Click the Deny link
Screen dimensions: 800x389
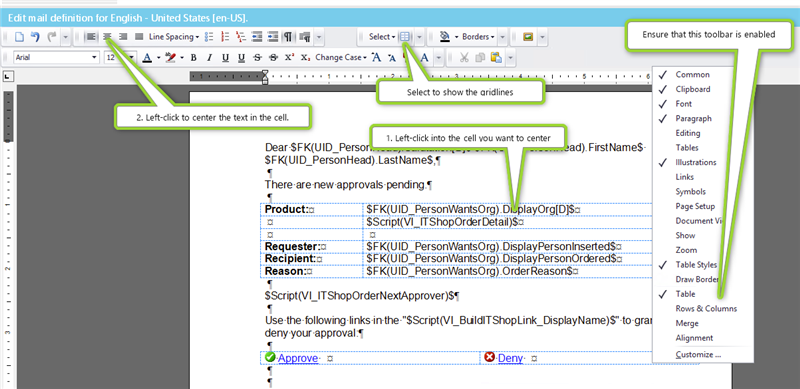coord(510,358)
